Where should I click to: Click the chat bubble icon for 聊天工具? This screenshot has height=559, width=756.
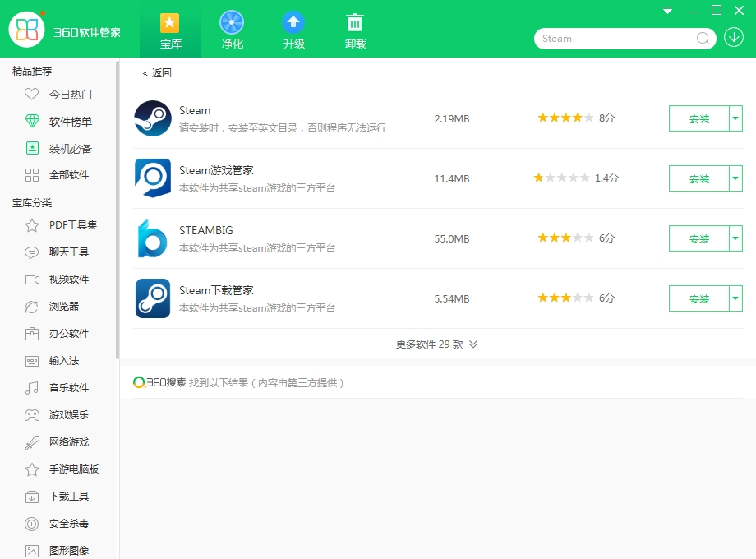[x=32, y=252]
